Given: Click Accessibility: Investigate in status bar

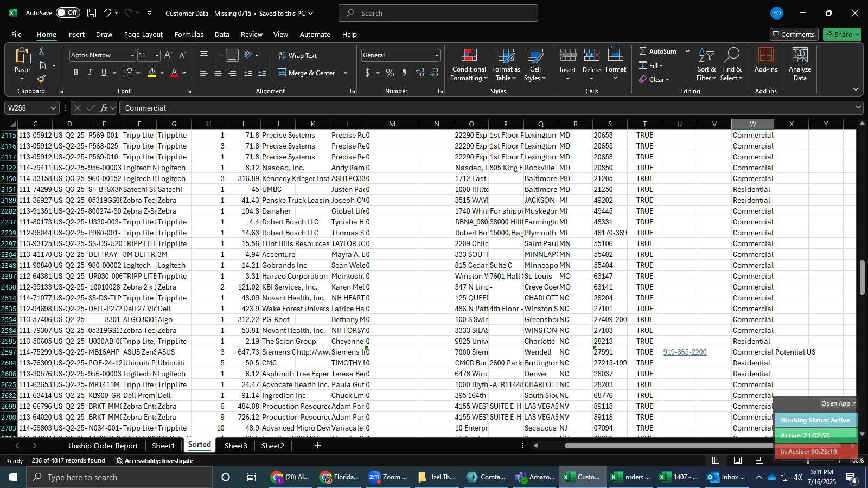Looking at the screenshot, I should 154,460.
